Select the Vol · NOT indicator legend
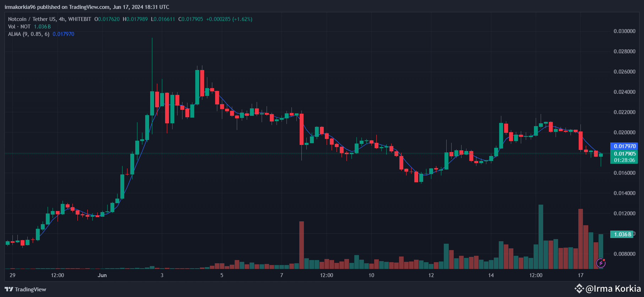 (19, 27)
